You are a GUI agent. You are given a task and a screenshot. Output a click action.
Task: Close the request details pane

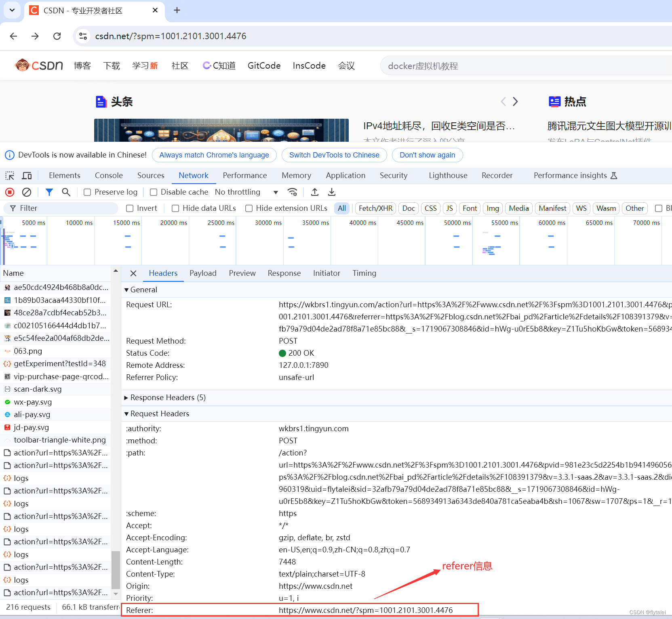tap(133, 273)
